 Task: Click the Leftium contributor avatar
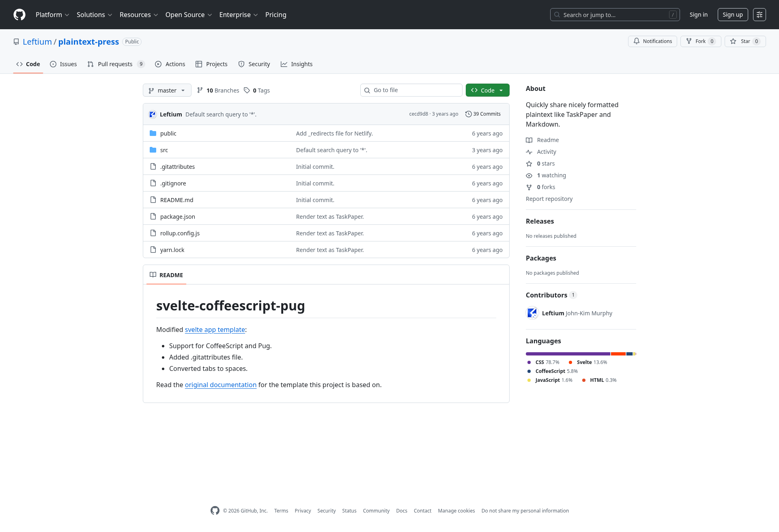tap(532, 313)
